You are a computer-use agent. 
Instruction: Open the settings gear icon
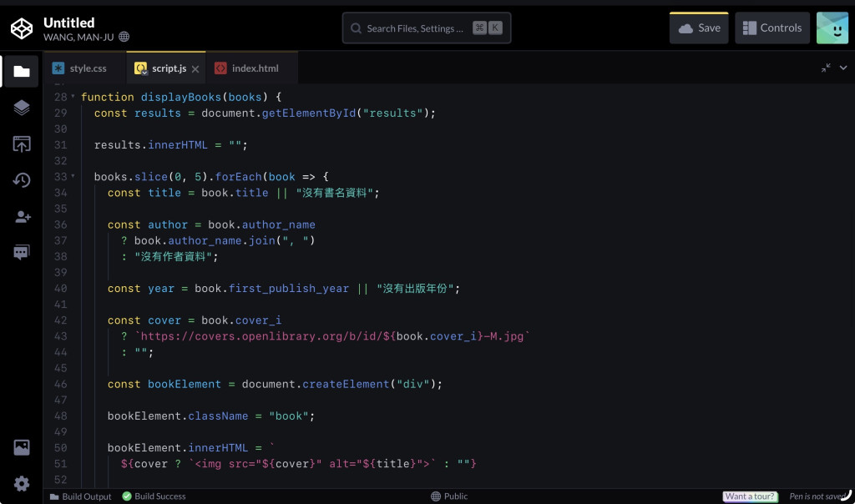(x=21, y=484)
